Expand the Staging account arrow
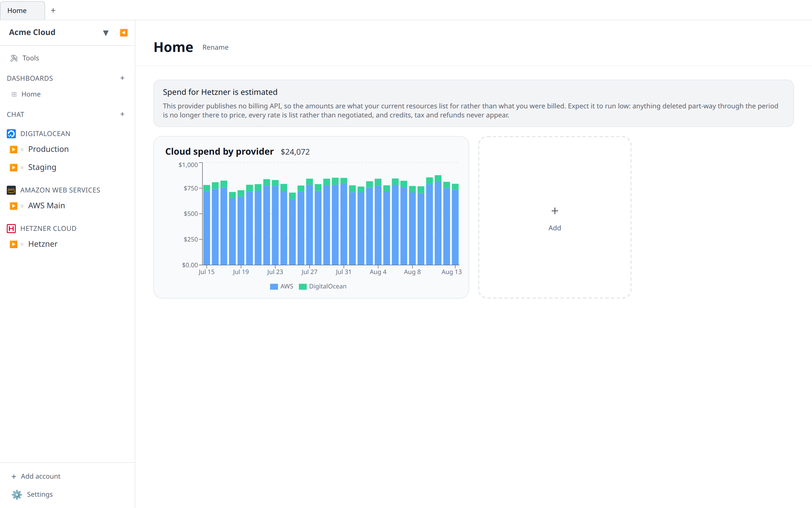The width and height of the screenshot is (812, 508). (x=14, y=168)
